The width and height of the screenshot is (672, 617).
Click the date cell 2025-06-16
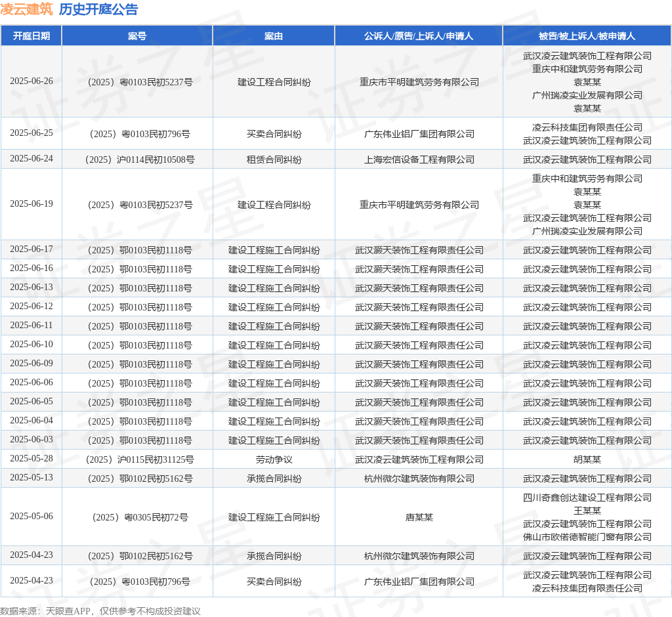[31, 268]
